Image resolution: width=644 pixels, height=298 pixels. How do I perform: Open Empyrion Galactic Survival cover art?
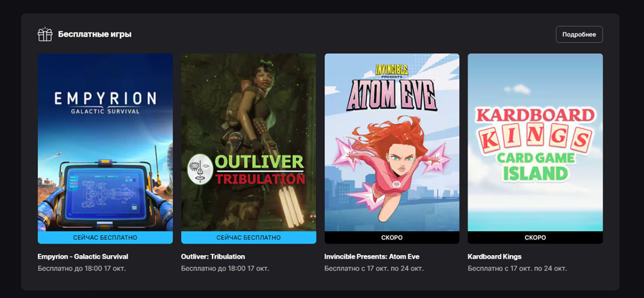(x=105, y=142)
